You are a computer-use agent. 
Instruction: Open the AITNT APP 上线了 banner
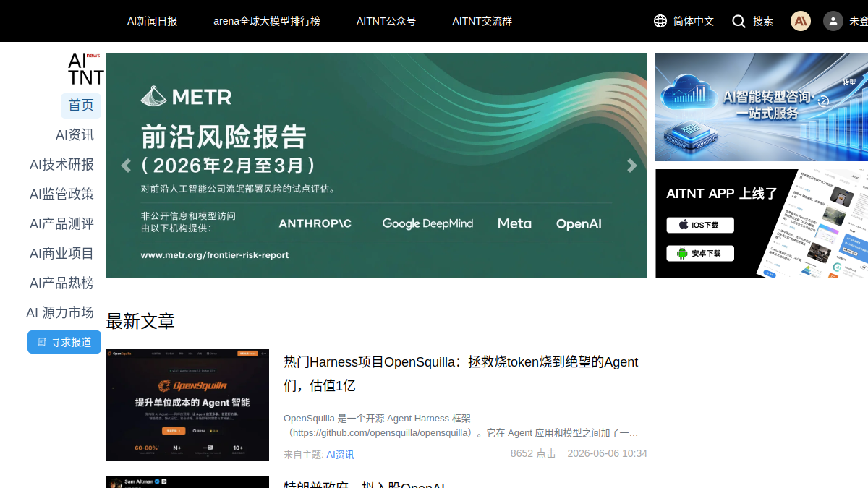[762, 223]
